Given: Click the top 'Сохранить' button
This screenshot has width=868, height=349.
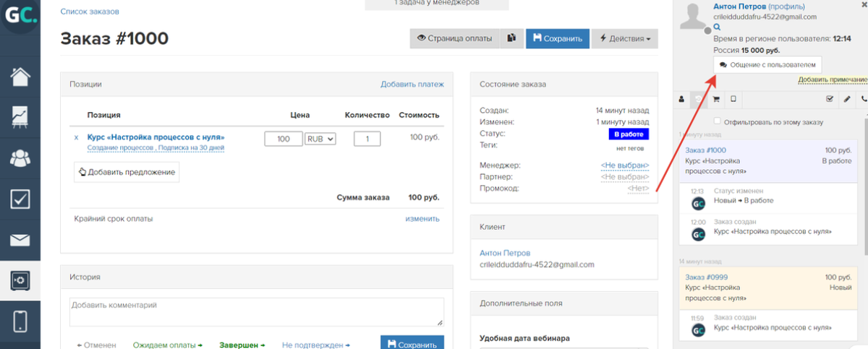Looking at the screenshot, I should tap(558, 38).
